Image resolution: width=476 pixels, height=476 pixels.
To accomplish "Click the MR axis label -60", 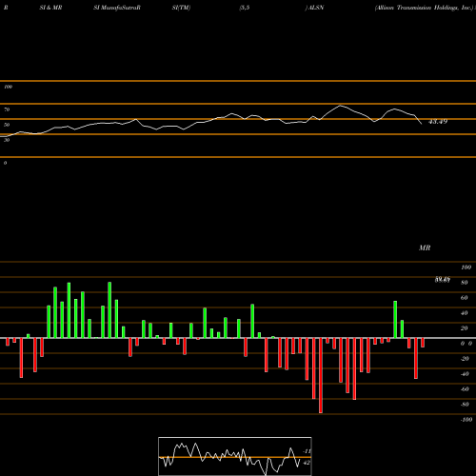I will (465, 389).
